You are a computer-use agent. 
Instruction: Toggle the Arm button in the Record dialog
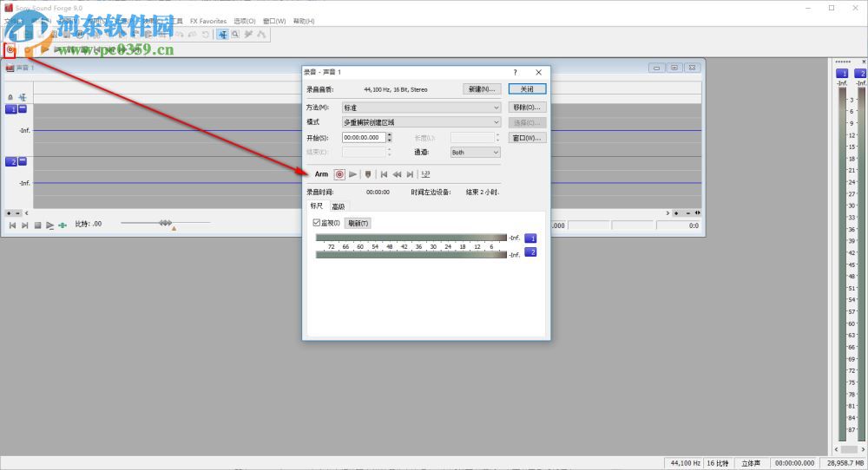pyautogui.click(x=321, y=174)
